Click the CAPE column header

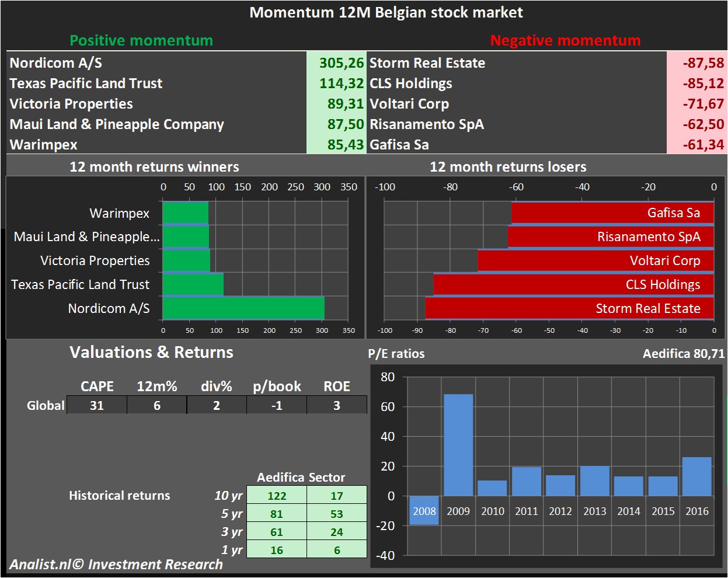[x=97, y=387]
